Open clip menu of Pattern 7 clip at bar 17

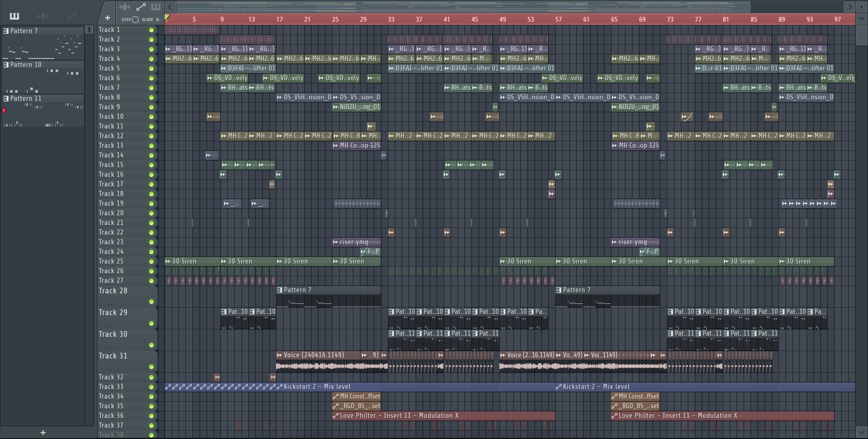click(279, 290)
